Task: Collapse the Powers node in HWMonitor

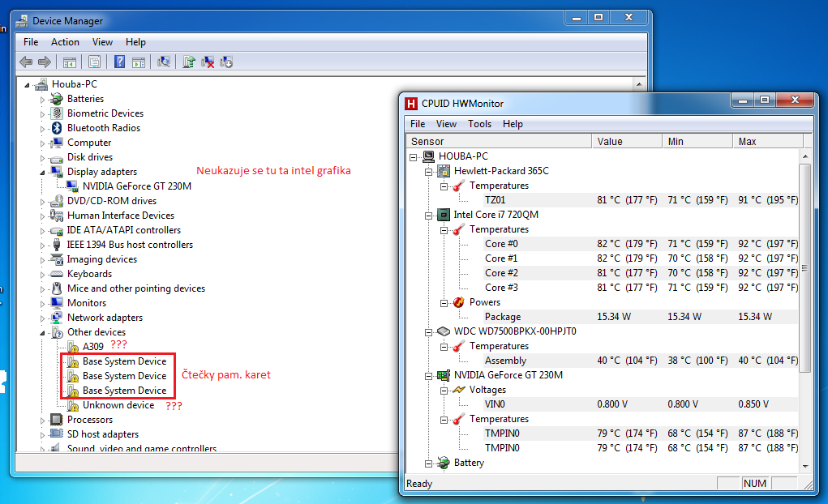Action: click(444, 303)
